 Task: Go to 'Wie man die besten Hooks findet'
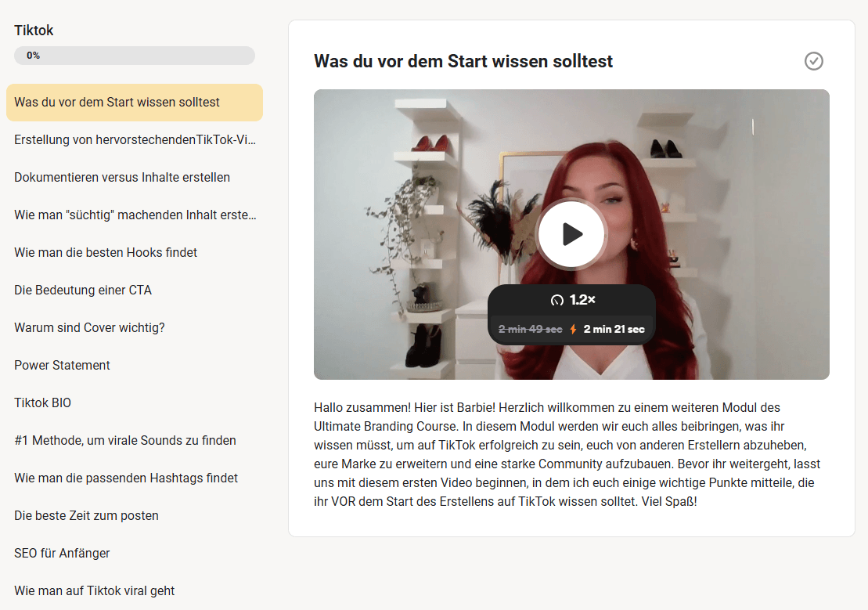135,253
